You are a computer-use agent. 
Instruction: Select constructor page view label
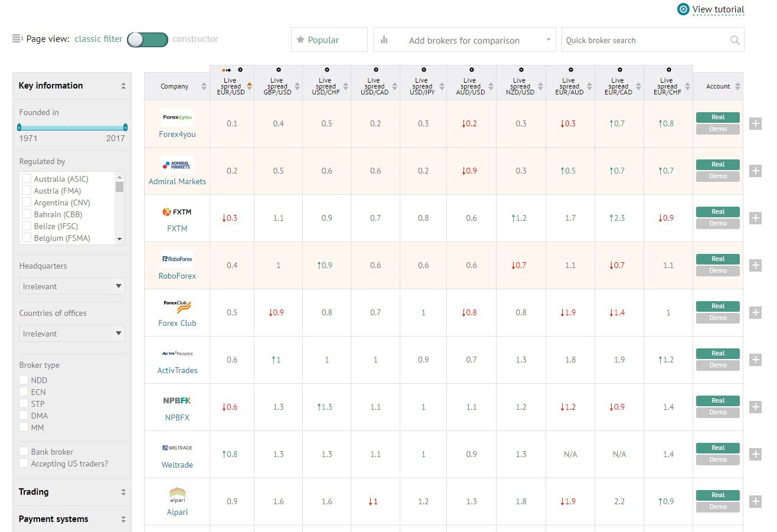(x=195, y=39)
